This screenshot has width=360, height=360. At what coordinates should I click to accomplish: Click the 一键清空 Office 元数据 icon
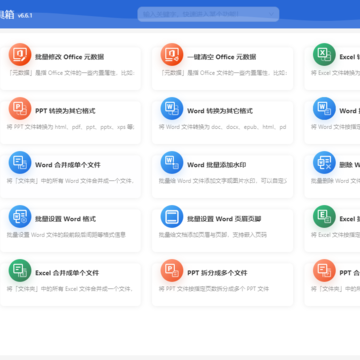(172, 54)
